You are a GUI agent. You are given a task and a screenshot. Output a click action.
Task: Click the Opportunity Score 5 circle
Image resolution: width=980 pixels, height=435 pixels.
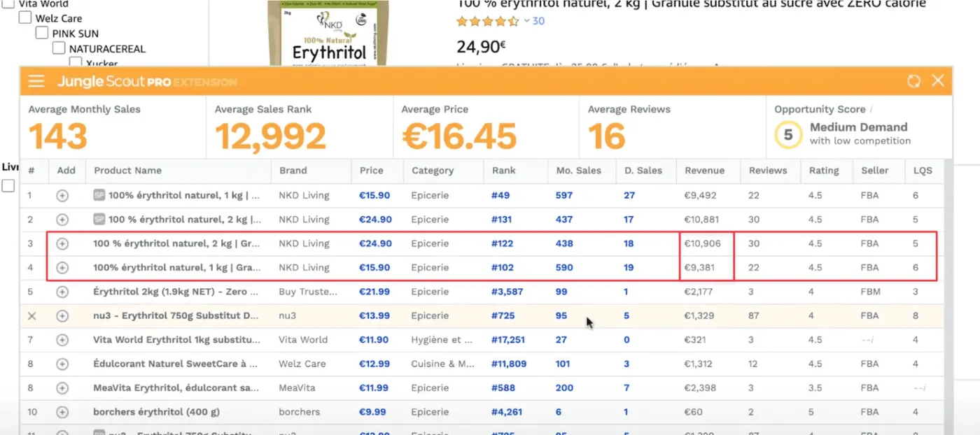pyautogui.click(x=788, y=134)
